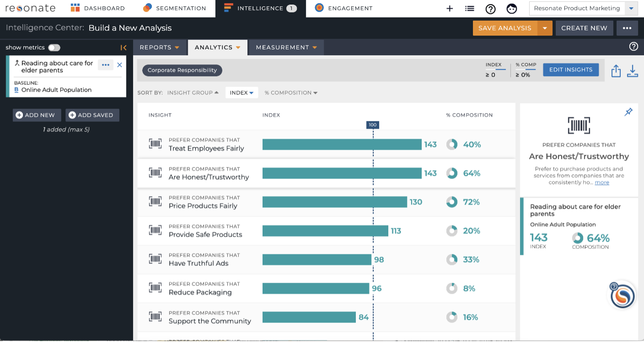Screen dimensions: 644x342
Task: Click the user avatar face icon
Action: tap(512, 9)
